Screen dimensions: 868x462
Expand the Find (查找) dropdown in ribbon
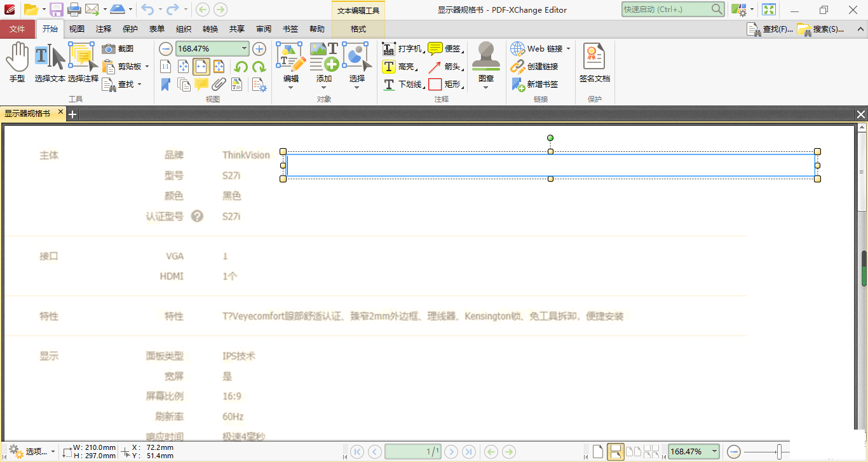(139, 84)
